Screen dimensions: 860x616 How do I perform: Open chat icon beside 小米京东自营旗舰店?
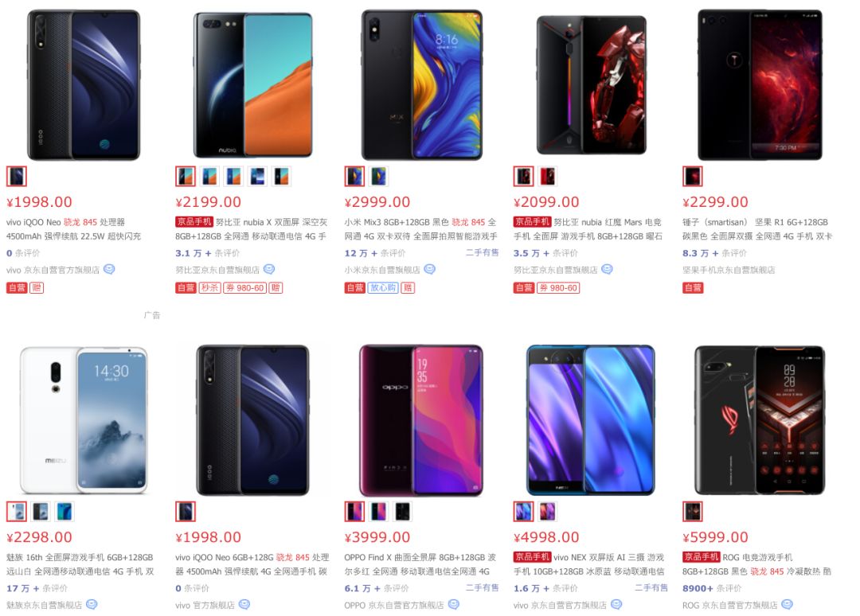tap(429, 269)
